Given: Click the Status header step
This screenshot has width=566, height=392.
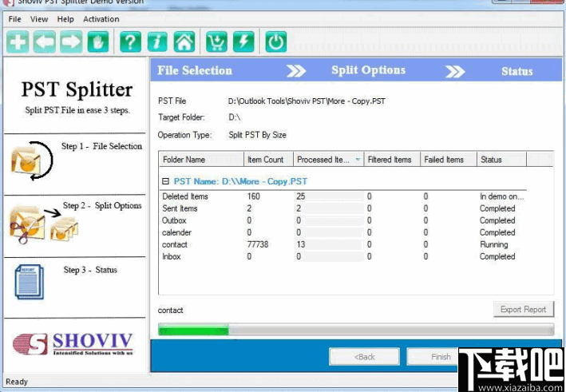Looking at the screenshot, I should [517, 71].
